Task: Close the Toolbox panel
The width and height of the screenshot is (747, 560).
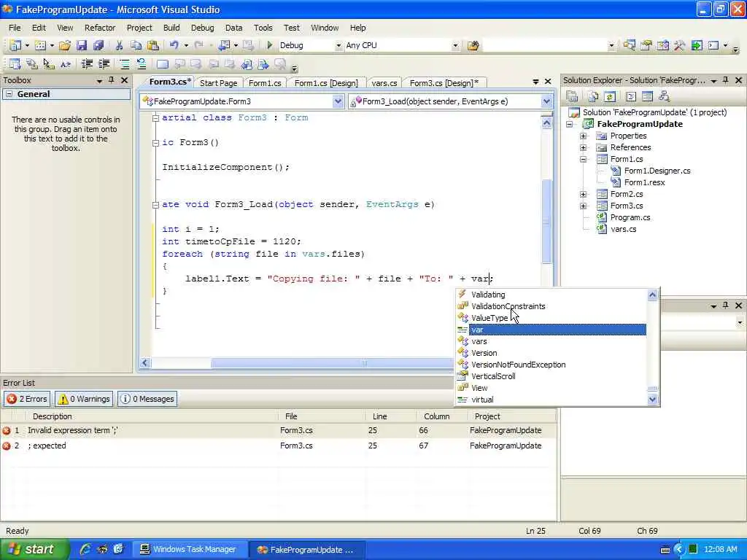Action: coord(124,80)
